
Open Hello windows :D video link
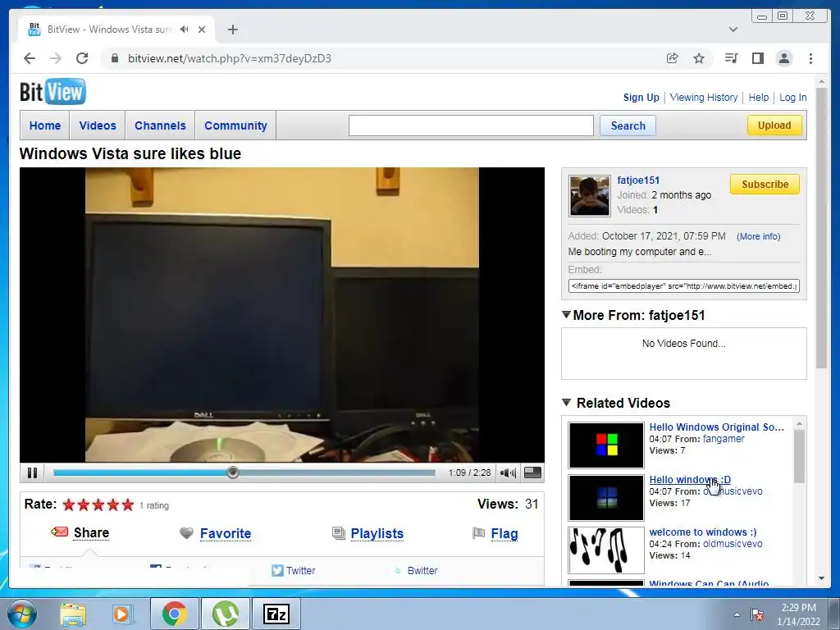tap(690, 479)
